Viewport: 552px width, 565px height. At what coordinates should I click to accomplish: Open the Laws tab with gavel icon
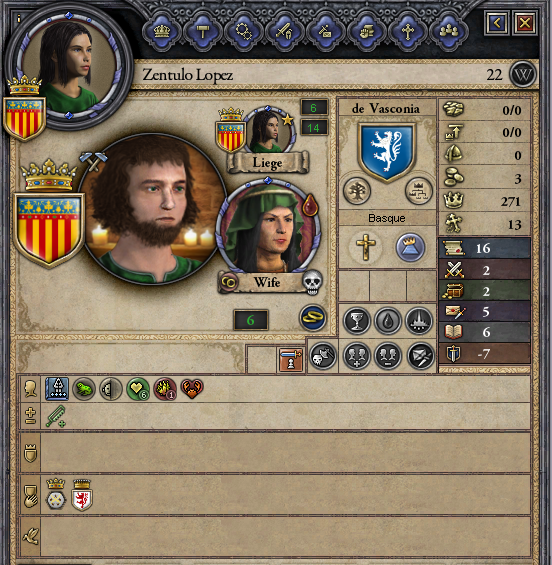[x=203, y=31]
